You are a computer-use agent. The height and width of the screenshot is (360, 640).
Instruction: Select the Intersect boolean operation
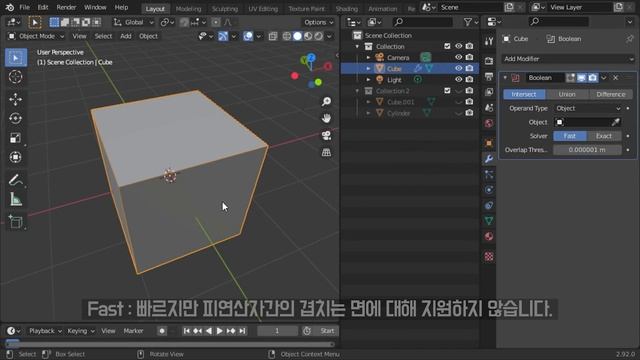click(x=524, y=94)
